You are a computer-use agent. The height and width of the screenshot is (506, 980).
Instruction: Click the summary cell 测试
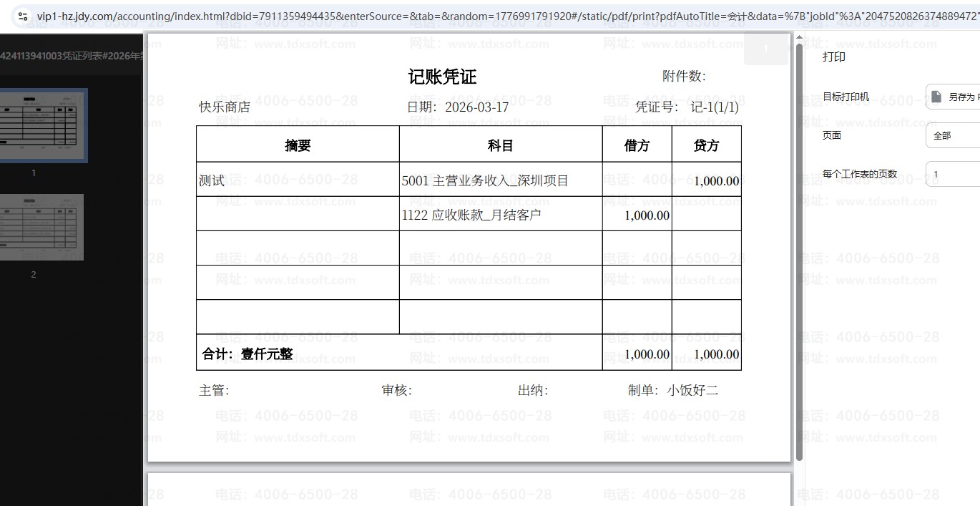212,181
